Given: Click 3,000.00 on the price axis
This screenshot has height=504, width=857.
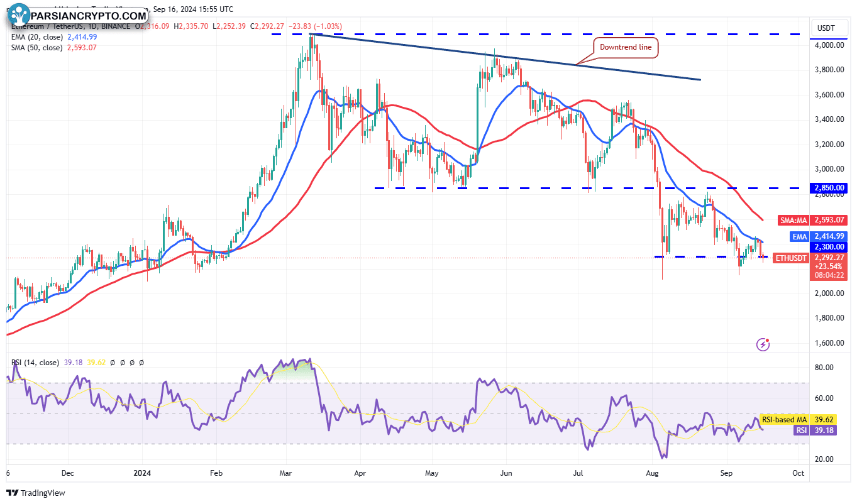Looking at the screenshot, I should [830, 169].
